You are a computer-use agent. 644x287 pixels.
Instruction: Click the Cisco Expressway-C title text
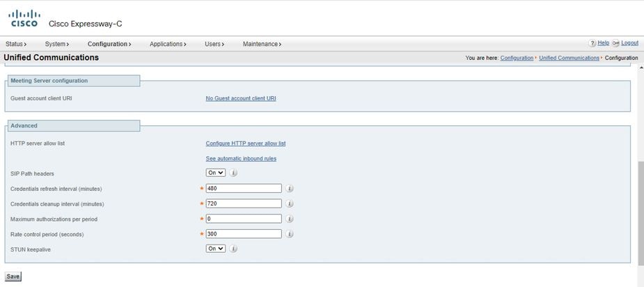86,24
